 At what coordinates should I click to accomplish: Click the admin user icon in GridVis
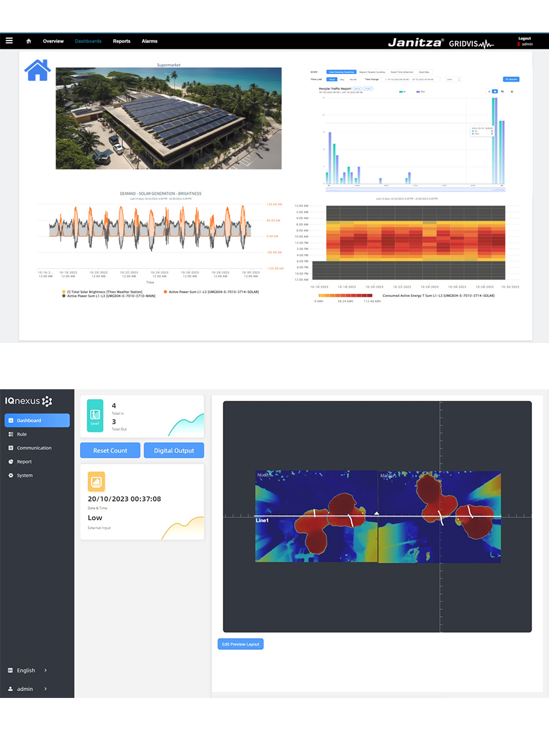[x=518, y=44]
